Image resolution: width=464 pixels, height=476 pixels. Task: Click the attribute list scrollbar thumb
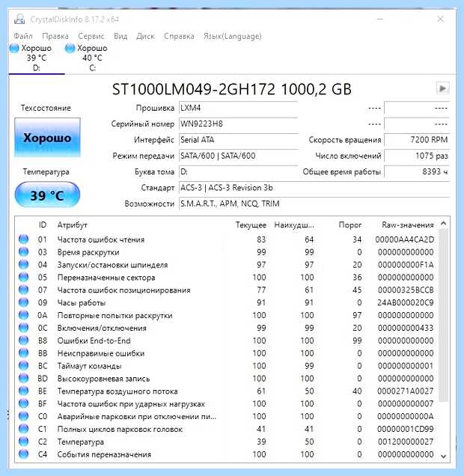pyautogui.click(x=443, y=316)
